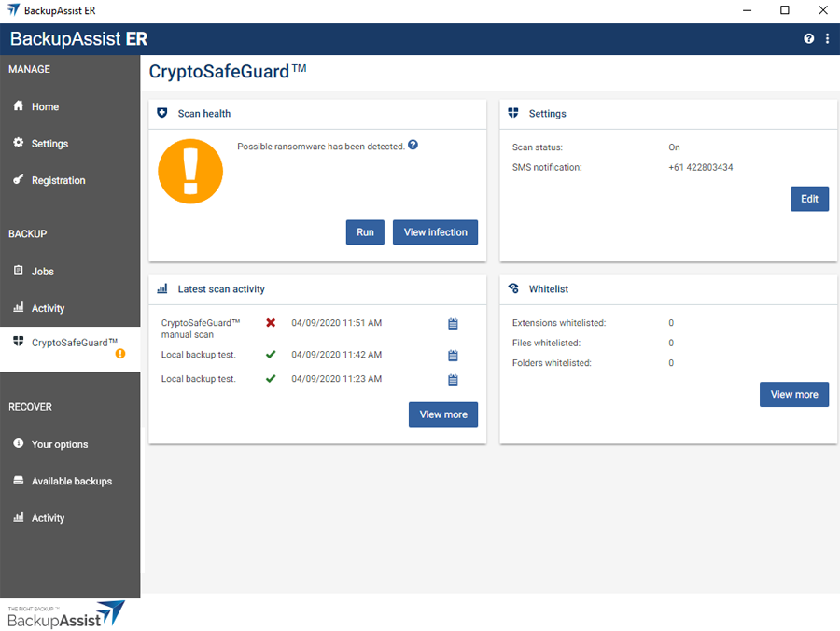Screen dimensions: 840x631
Task: Click green check for 11:23 AM backup
Action: pyautogui.click(x=271, y=379)
